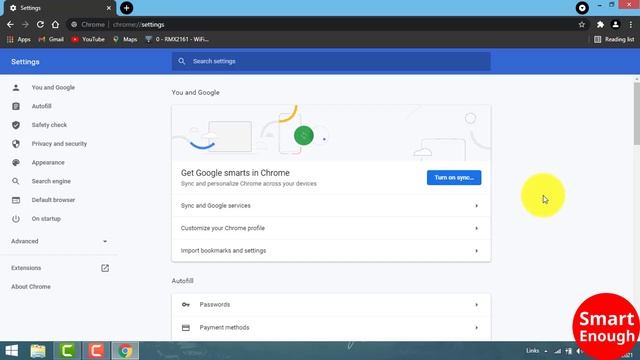Click the site info icon in the address bar
Image resolution: width=640 pixels, height=360 pixels.
pyautogui.click(x=74, y=24)
